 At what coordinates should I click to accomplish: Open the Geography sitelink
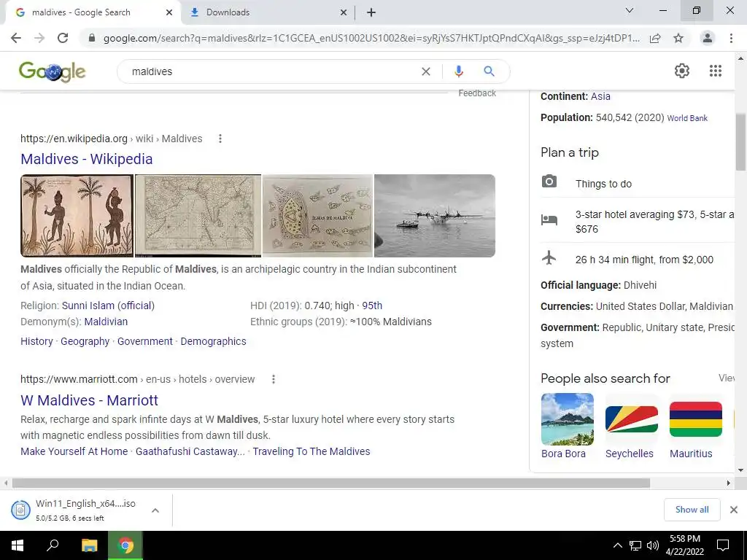(x=85, y=341)
